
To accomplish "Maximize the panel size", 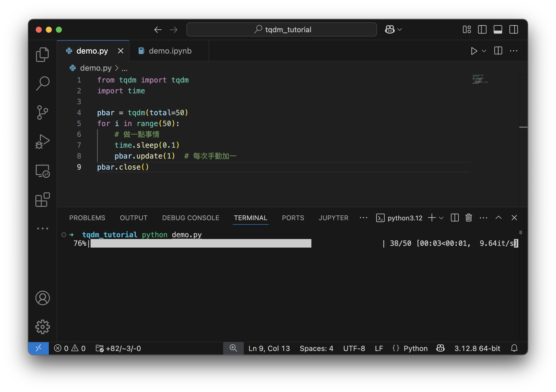I will 499,218.
